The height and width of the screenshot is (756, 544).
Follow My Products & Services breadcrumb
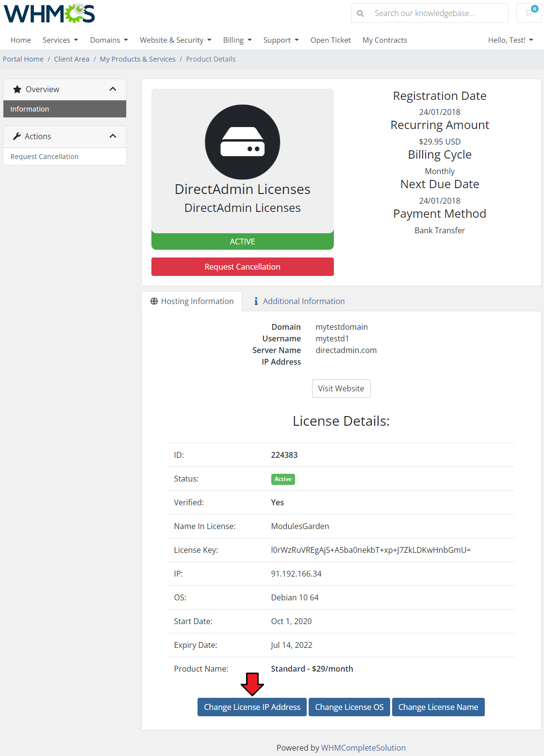[138, 59]
